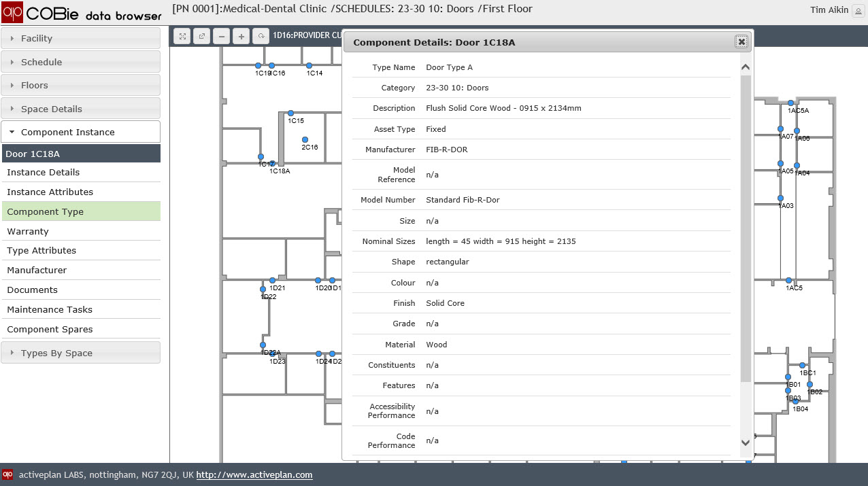Expand the Schedule accordion panel
Image resolution: width=868 pixels, height=486 pixels.
[81, 62]
